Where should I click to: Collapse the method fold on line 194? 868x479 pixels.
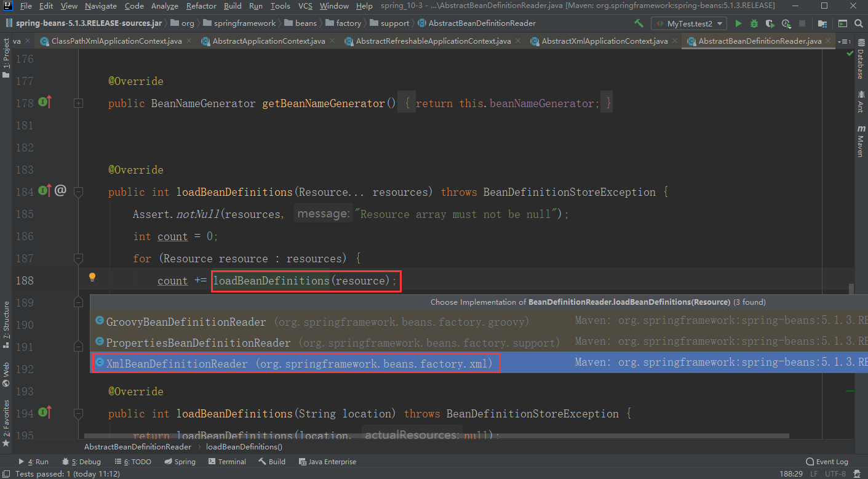click(78, 414)
